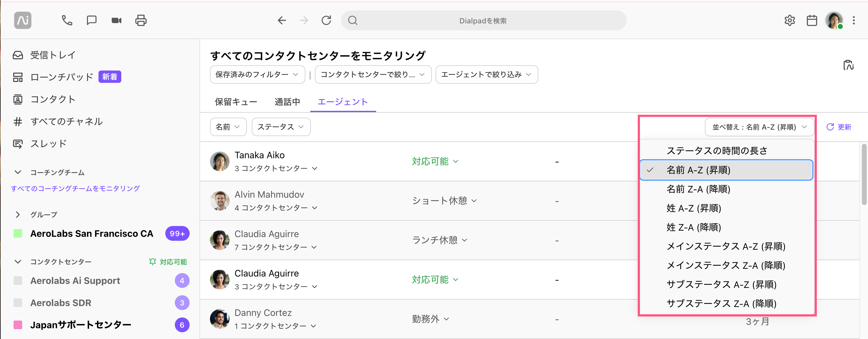The height and width of the screenshot is (339, 868).
Task: Expand Claudia Aguirre's 7 コンタクトセンター list
Action: coord(275,247)
